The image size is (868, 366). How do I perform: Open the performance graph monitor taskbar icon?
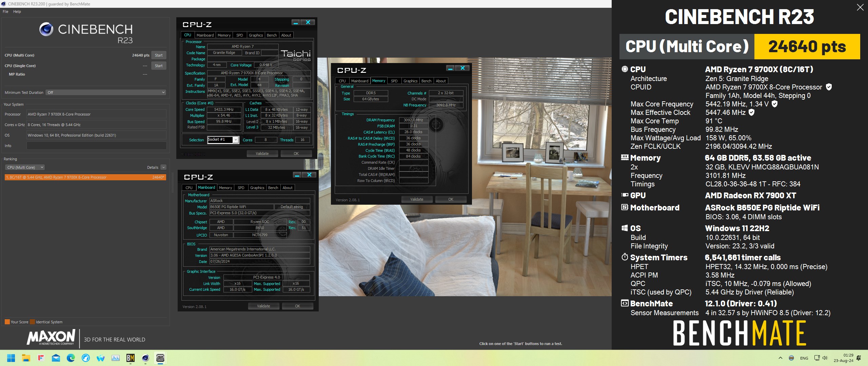[116, 358]
